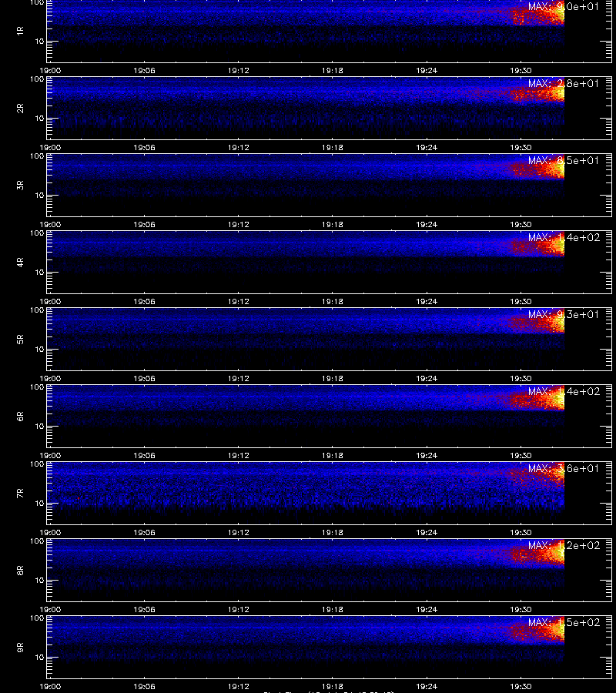Viewport: 616px width, 693px height.
Task: Click the 19:30 time label below 9R panel
Action: point(521,686)
